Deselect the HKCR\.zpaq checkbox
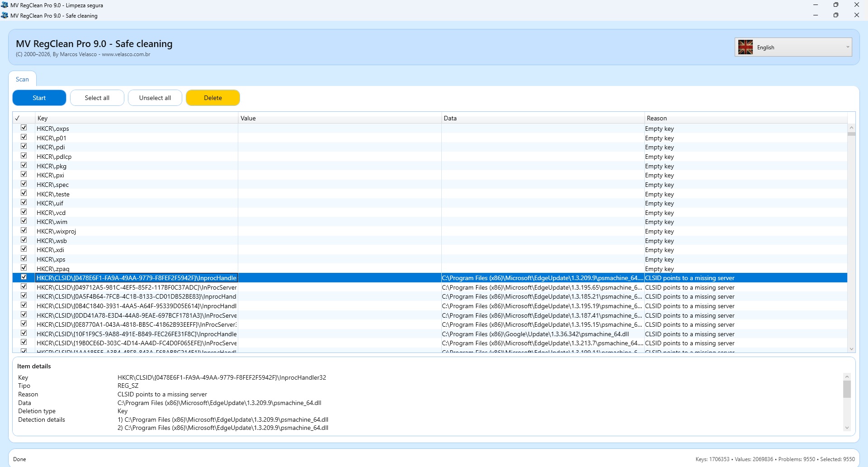Image resolution: width=868 pixels, height=467 pixels. point(24,268)
